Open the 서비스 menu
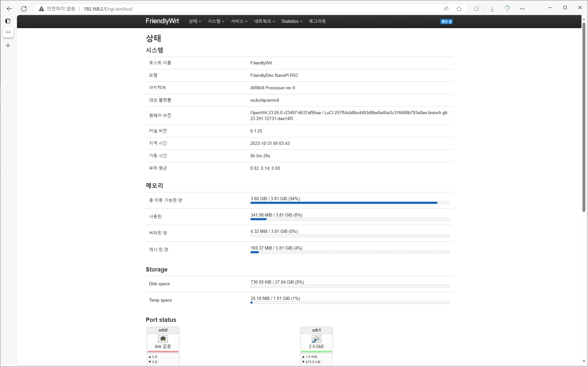 [239, 21]
